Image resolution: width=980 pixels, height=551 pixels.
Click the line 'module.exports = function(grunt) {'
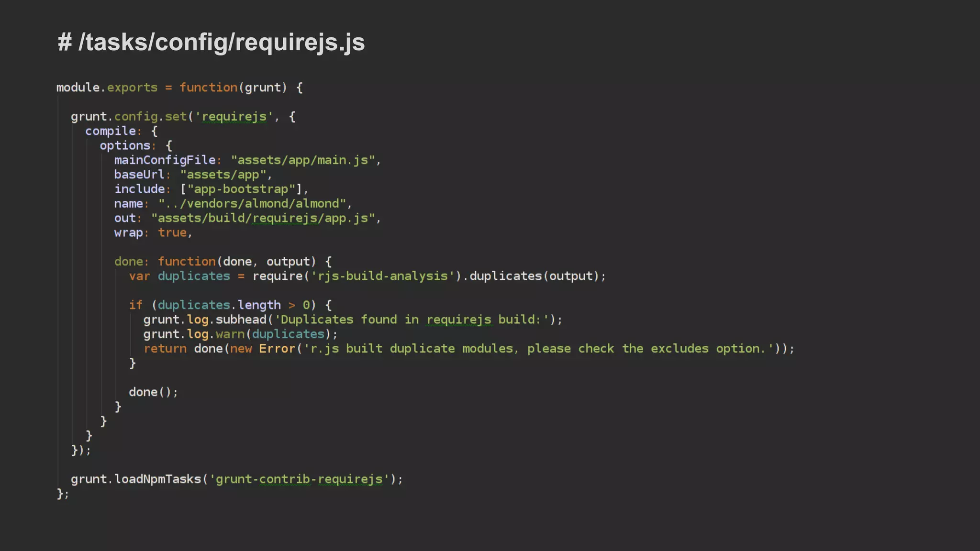click(x=179, y=88)
